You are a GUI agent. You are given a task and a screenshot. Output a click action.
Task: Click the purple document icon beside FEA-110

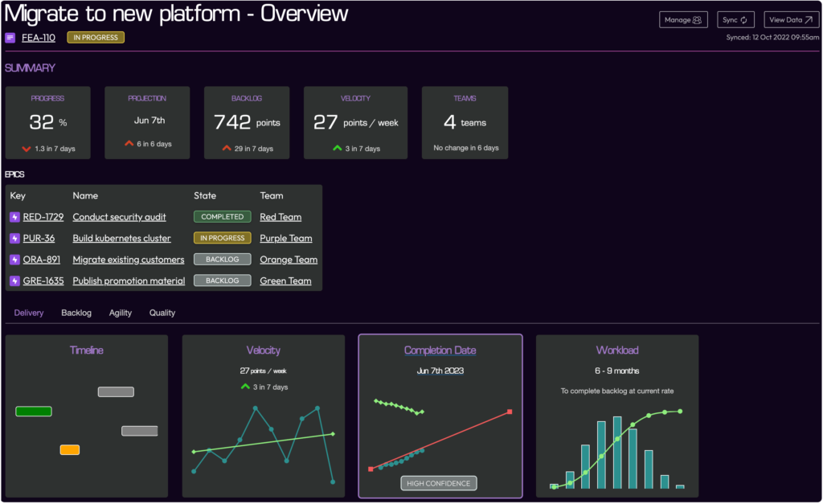click(10, 38)
